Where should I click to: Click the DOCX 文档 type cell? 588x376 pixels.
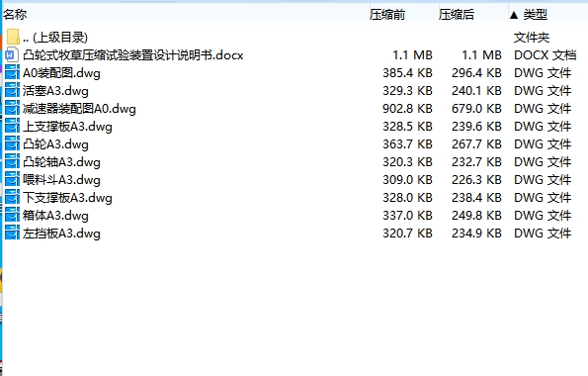[545, 55]
